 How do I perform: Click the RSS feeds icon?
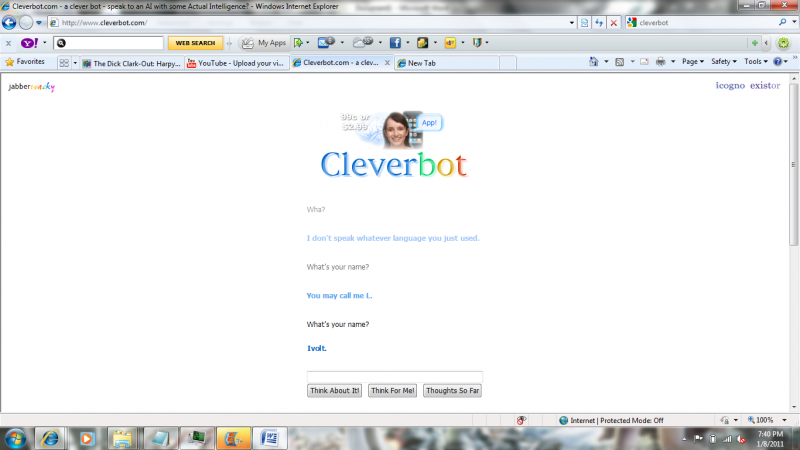click(x=619, y=62)
